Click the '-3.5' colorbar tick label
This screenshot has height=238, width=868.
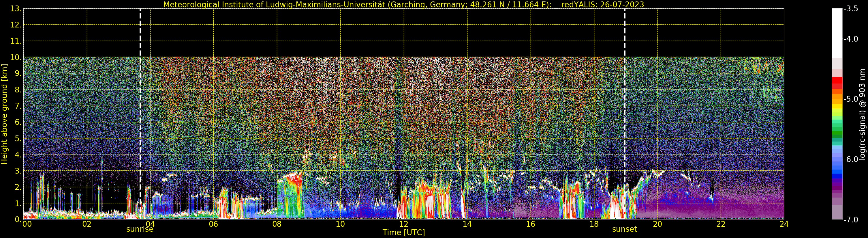coord(851,9)
